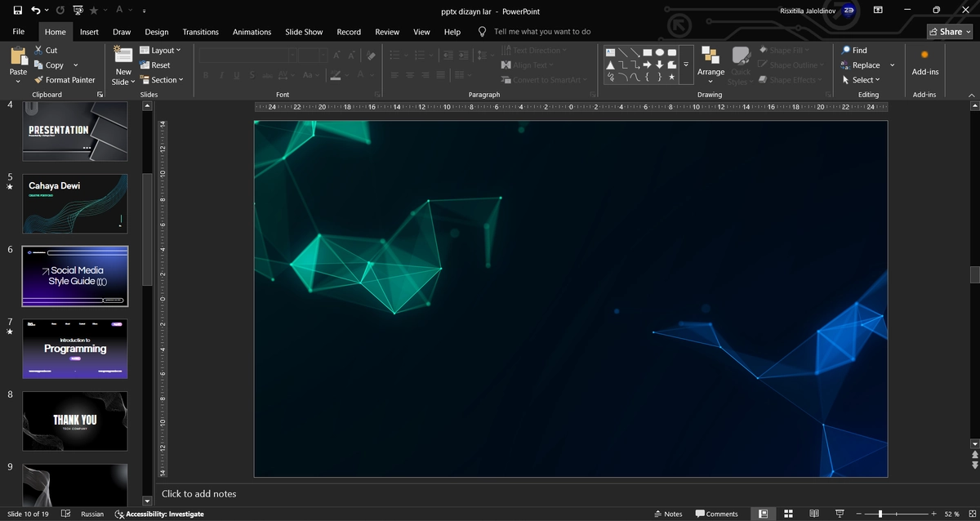Open the Select dropdown
The image size is (980, 521).
(861, 79)
